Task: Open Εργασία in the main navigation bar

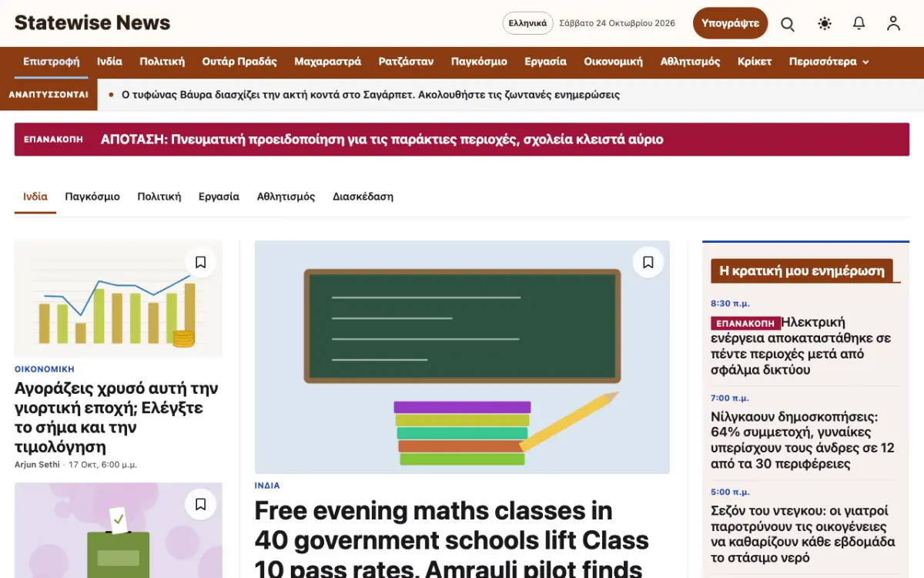Action: click(546, 62)
